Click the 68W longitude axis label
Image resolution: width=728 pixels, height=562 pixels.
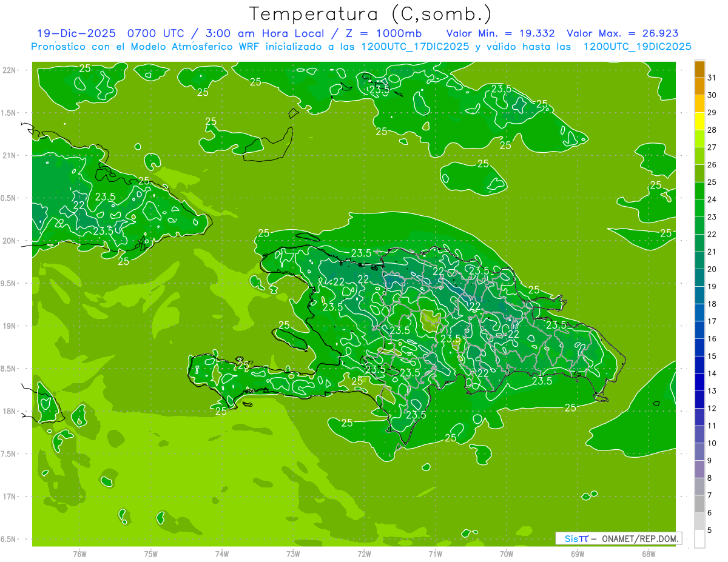(x=649, y=554)
